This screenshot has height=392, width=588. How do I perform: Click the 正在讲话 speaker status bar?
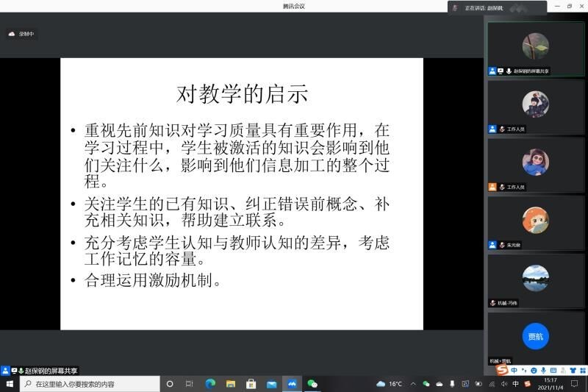point(498,7)
